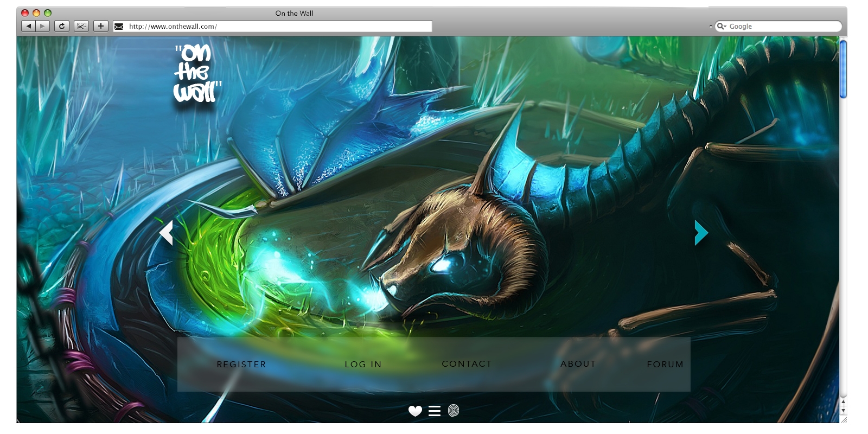This screenshot has height=434, width=868.
Task: Select LOG IN in the navigation bar
Action: click(x=363, y=365)
